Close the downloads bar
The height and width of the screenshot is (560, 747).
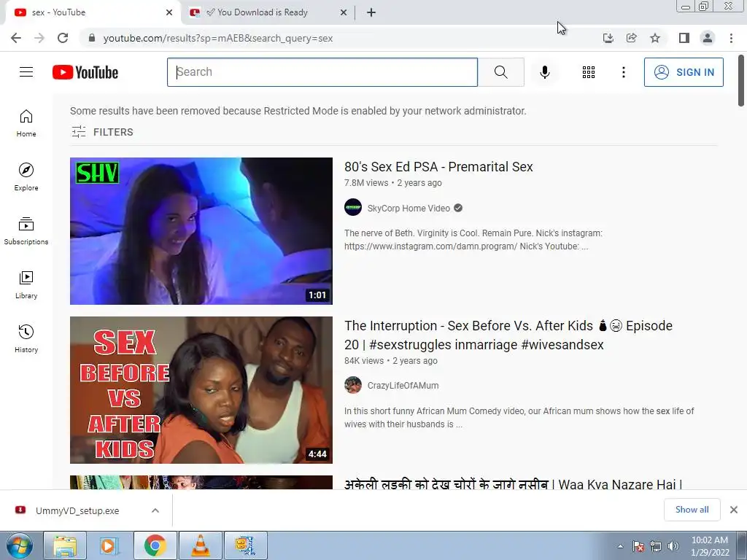tap(734, 510)
